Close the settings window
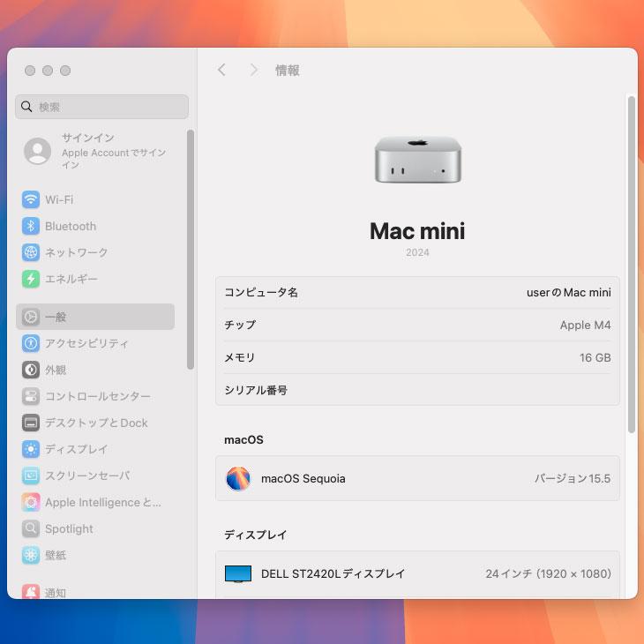Viewport: 644px width, 644px height. [x=30, y=71]
